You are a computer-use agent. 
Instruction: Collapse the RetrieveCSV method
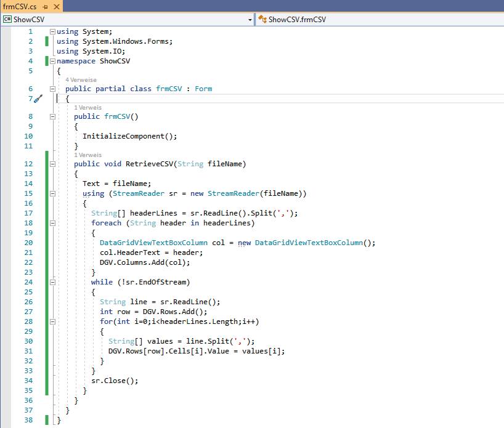[52, 164]
